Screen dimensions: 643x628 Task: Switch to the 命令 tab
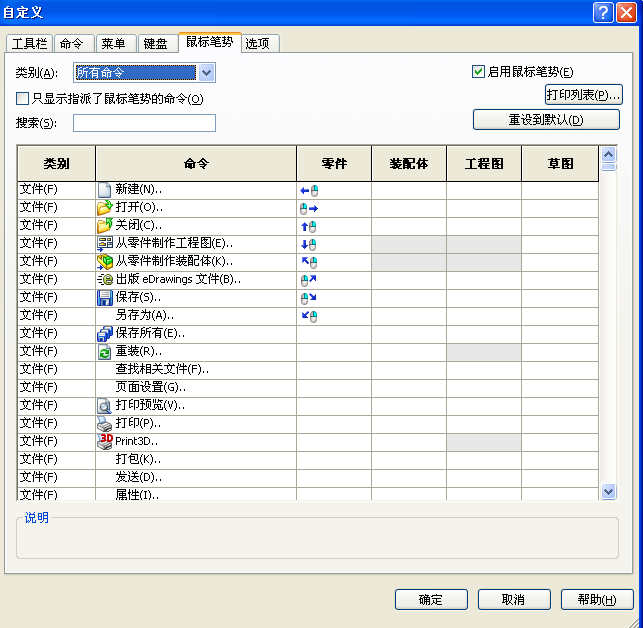pyautogui.click(x=72, y=43)
